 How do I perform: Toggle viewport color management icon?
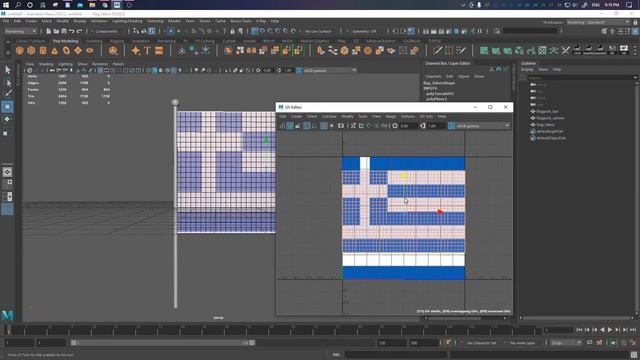299,70
